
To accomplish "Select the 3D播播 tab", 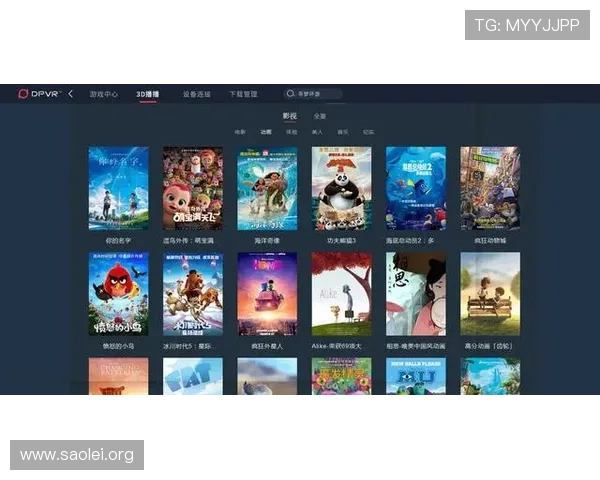I will tap(148, 94).
